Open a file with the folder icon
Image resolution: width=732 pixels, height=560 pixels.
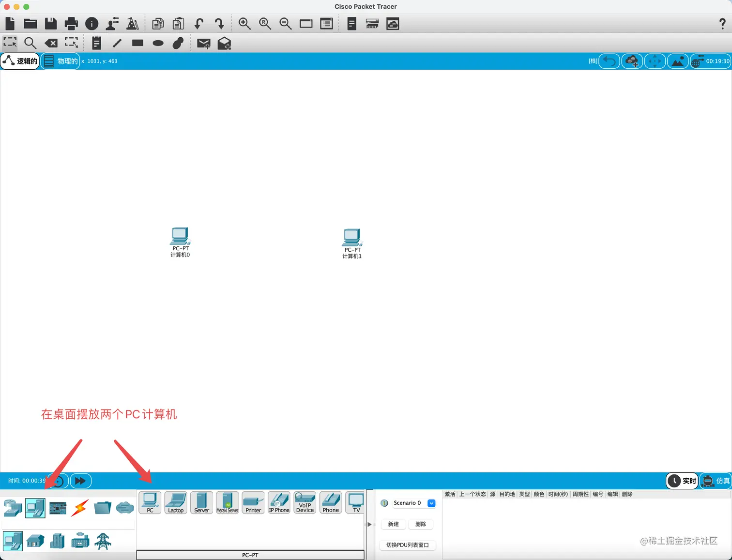[x=30, y=23]
